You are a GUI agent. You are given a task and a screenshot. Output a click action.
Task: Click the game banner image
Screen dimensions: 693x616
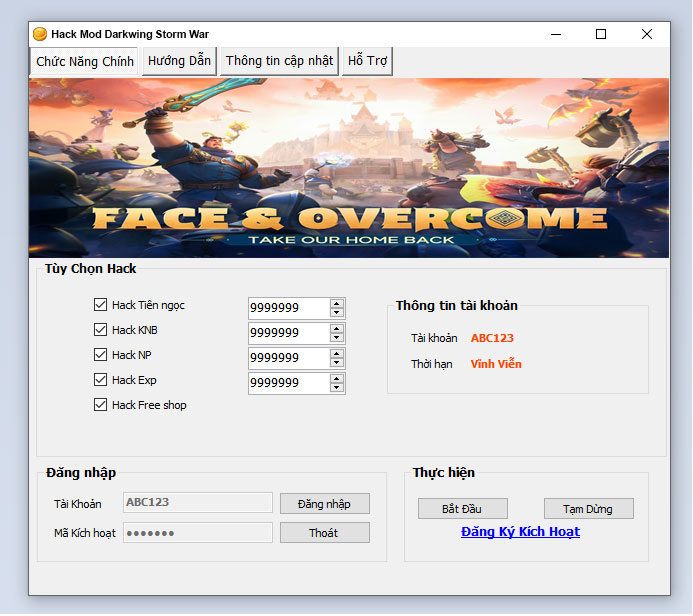click(x=349, y=168)
